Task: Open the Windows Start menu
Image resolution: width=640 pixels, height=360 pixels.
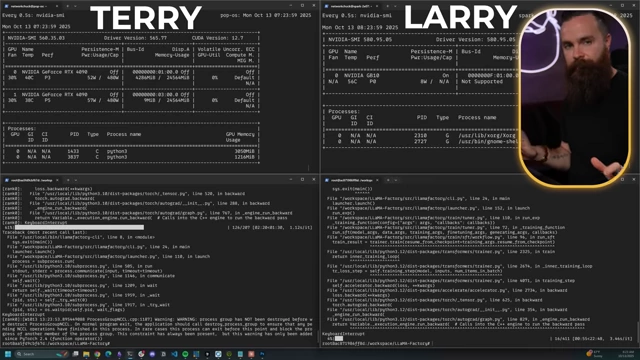Action: 8,354
